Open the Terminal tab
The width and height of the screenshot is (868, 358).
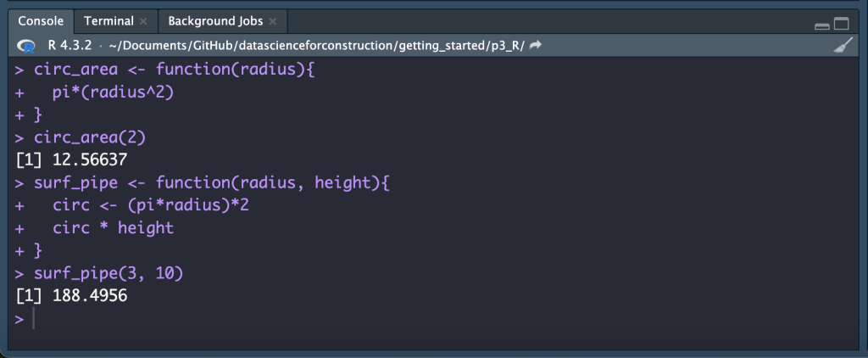108,20
